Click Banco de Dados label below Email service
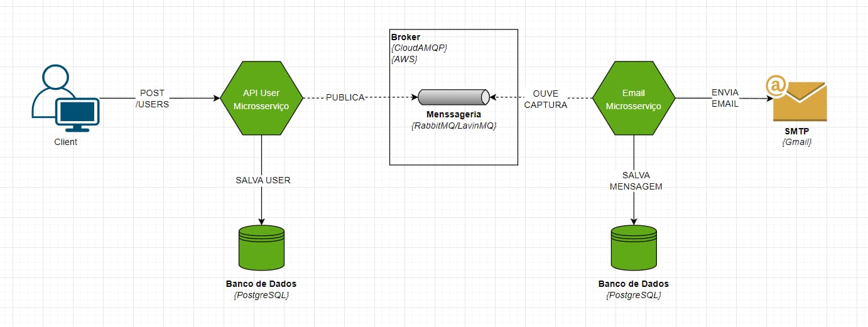This screenshot has width=868, height=327. [634, 284]
